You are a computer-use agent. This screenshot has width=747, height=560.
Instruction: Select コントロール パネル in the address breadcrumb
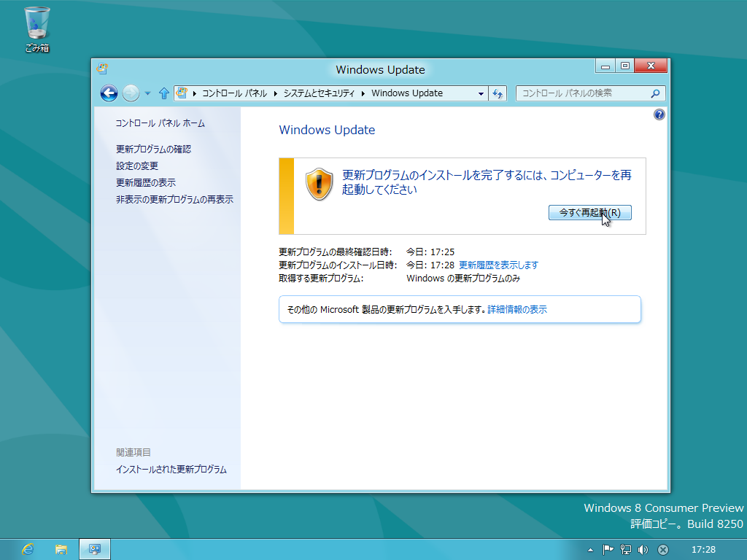pos(234,93)
